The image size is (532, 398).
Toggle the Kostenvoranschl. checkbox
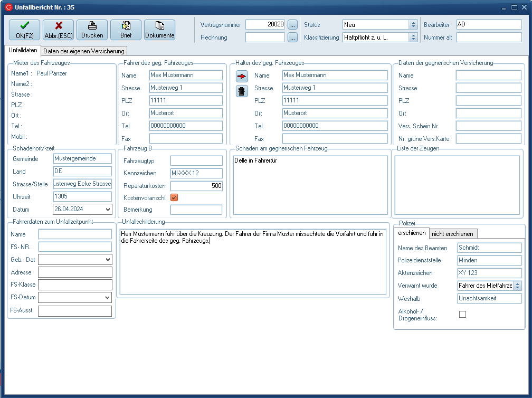[174, 197]
